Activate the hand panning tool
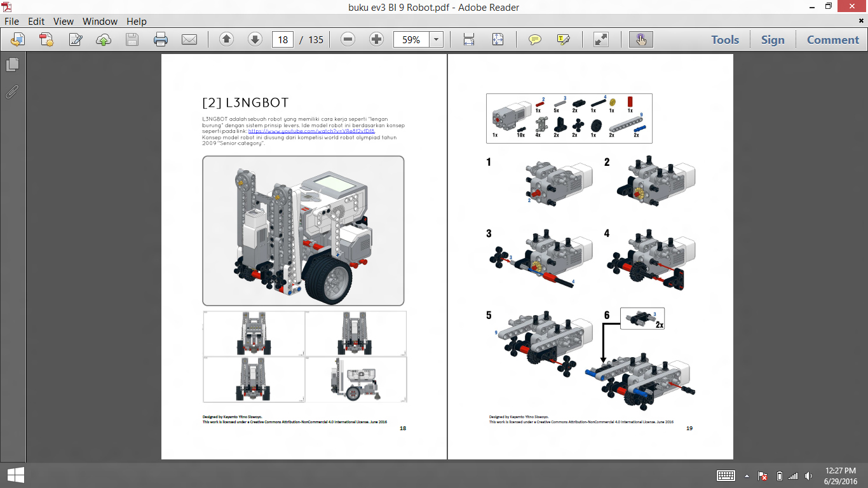The image size is (868, 488). click(x=641, y=39)
